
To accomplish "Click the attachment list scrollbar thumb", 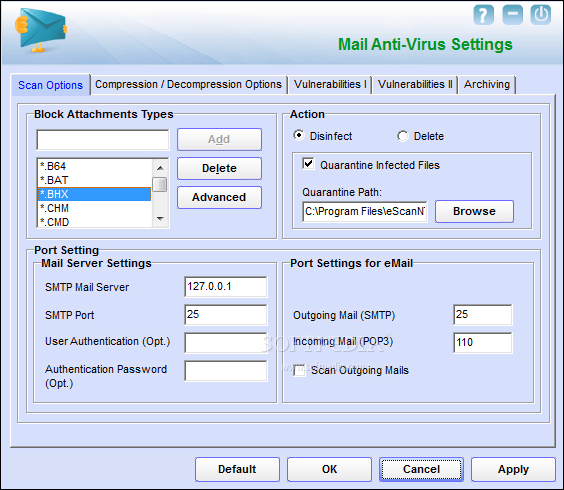I will tap(160, 184).
